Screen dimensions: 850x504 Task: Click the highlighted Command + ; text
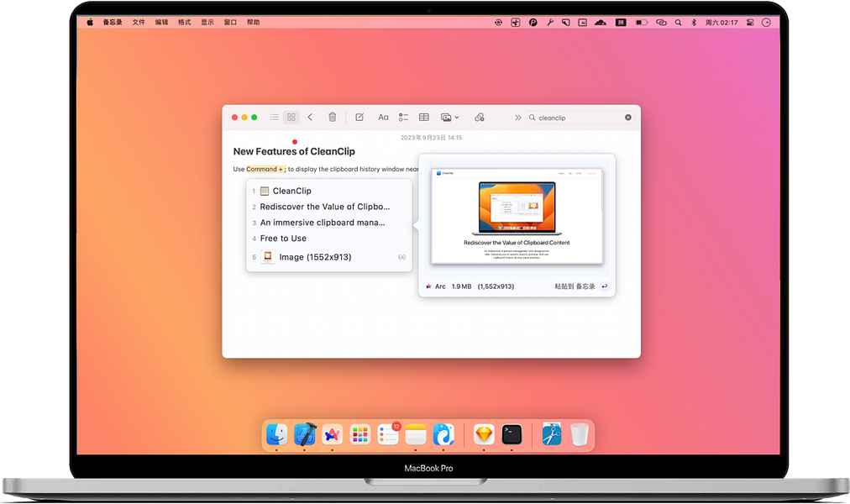265,169
